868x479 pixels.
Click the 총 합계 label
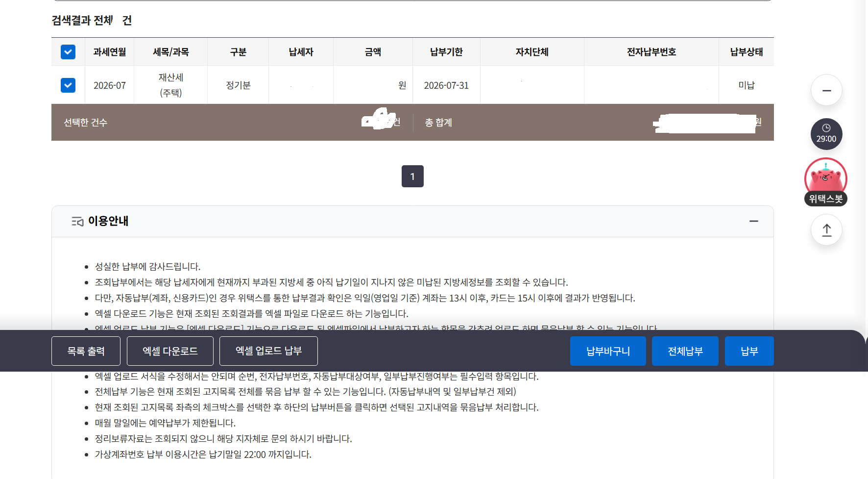(438, 123)
